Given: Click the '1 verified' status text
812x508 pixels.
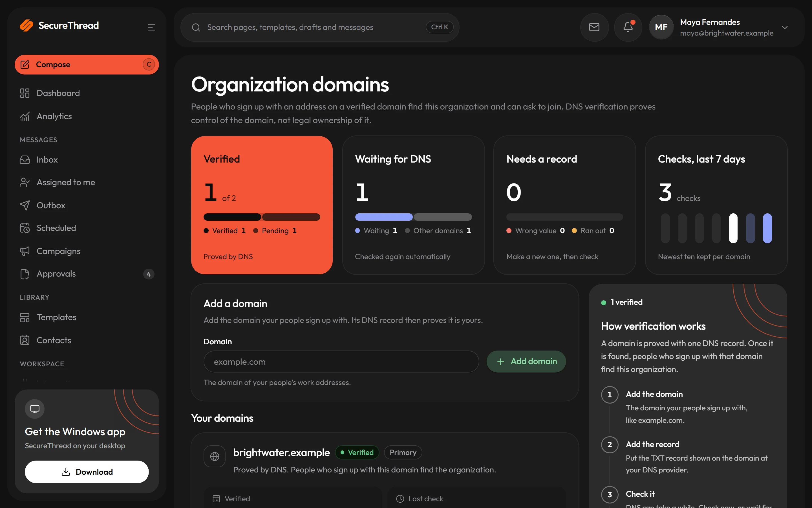Looking at the screenshot, I should 626,302.
